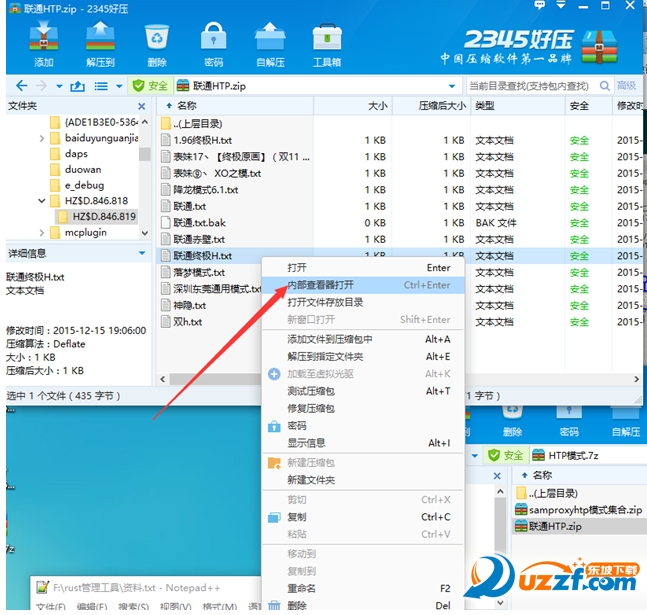Collapse the 详细信息 details panel arrow
This screenshot has width=647, height=615.
point(142,253)
